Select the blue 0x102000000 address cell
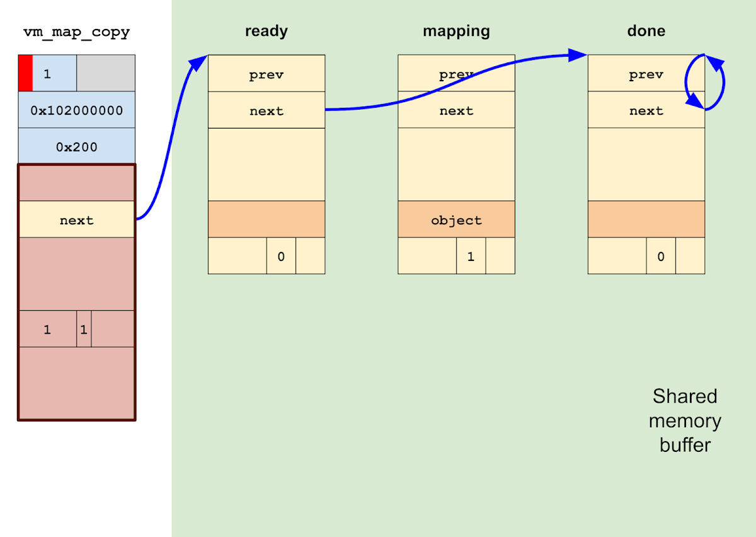 click(x=76, y=110)
